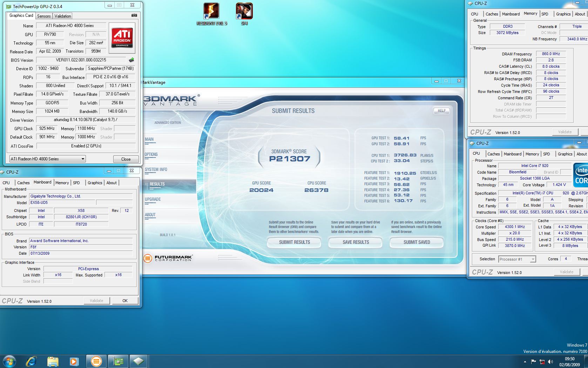Click the CPU SCORE 26378 value
Screen dimensions: 588x368
(x=316, y=190)
